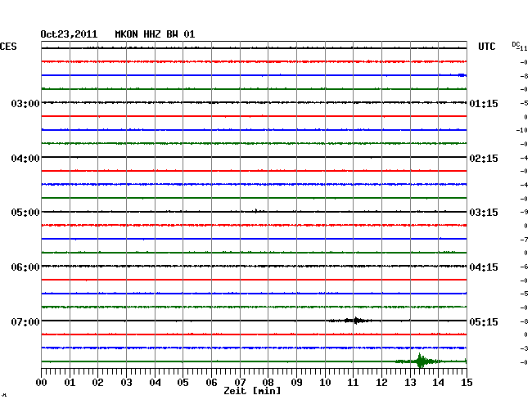Click the 01 minute axis label
Image resolution: width=532 pixels, height=404 pixels.
70,382
